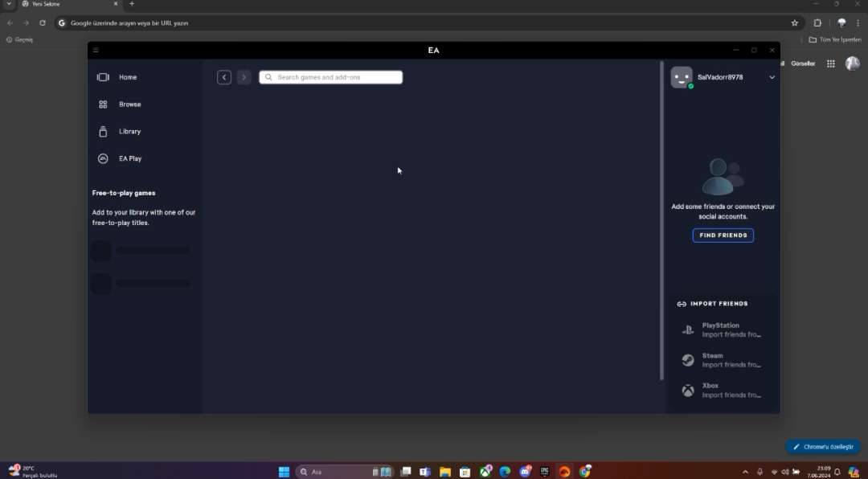Screen dimensions: 868x479
Task: Focus the Search games and add-ons field
Action: (x=331, y=77)
